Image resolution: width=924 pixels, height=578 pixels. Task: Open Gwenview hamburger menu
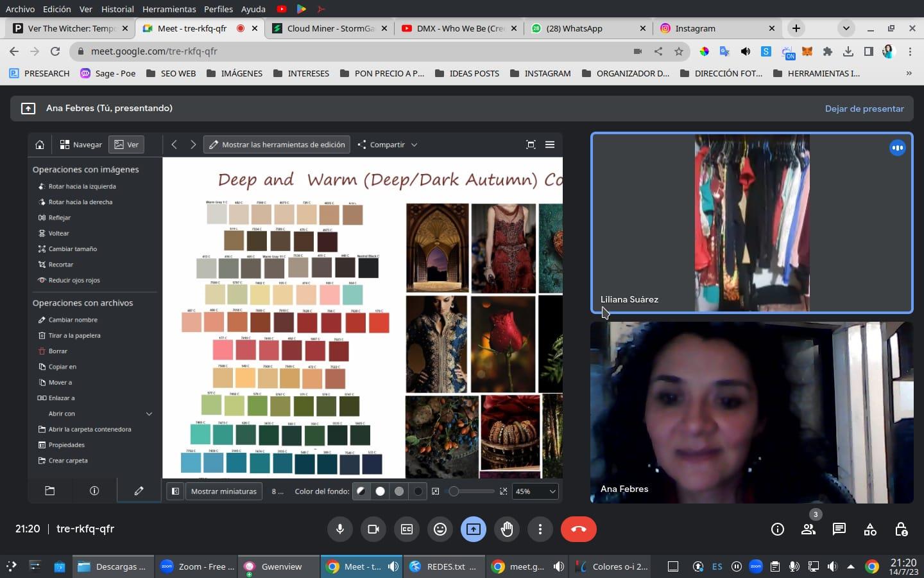(x=550, y=144)
